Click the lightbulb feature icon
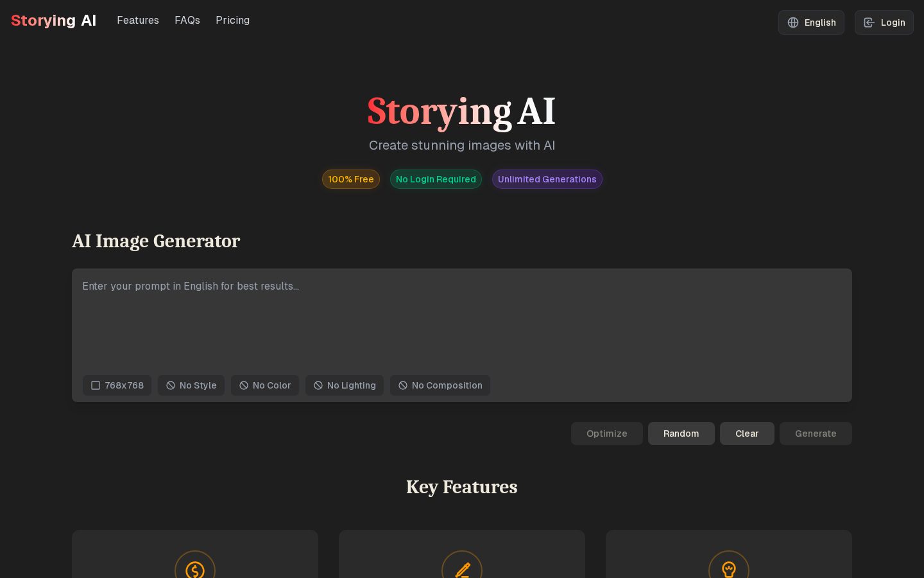 [729, 570]
